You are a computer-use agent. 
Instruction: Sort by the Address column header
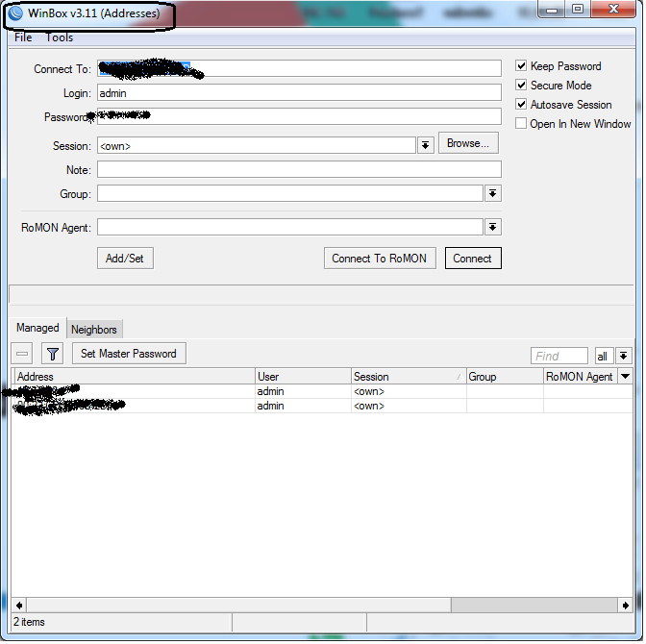pos(135,377)
